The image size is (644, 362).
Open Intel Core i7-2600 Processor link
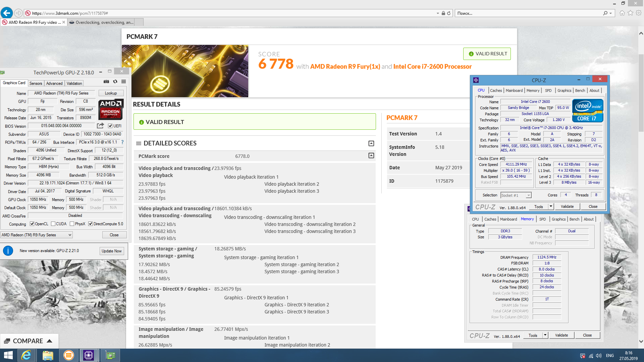click(432, 66)
